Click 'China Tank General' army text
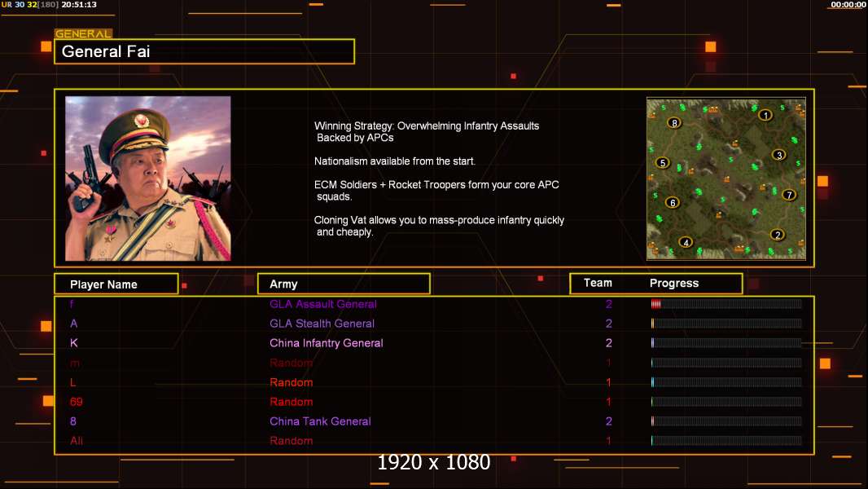The height and width of the screenshot is (489, 868). tap(320, 421)
